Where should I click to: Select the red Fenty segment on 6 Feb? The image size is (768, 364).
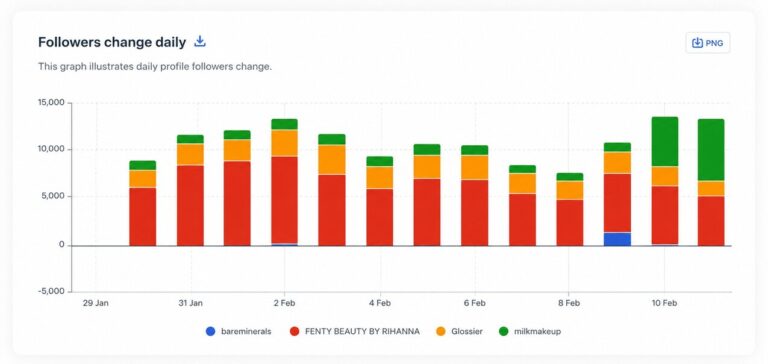pos(475,213)
